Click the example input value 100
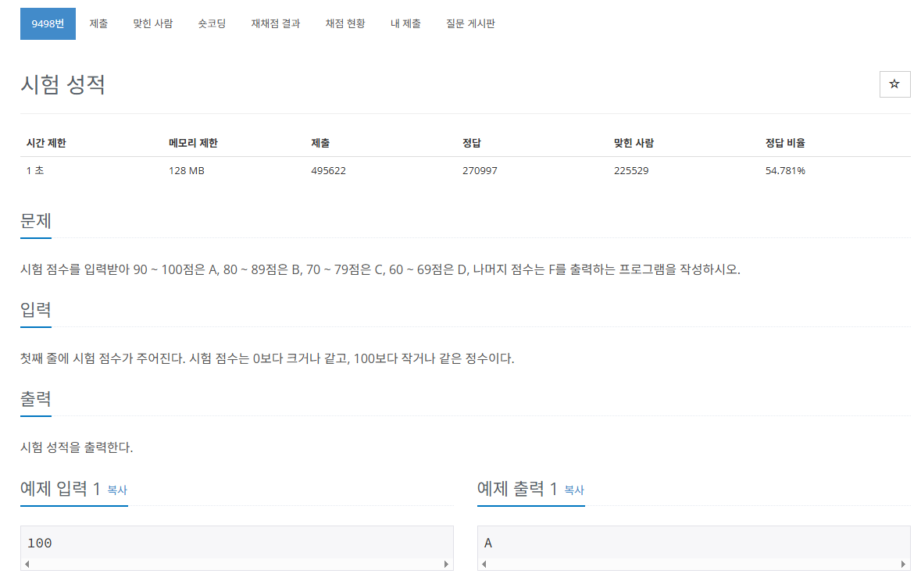Screen dimensions: 921x588 coord(40,543)
